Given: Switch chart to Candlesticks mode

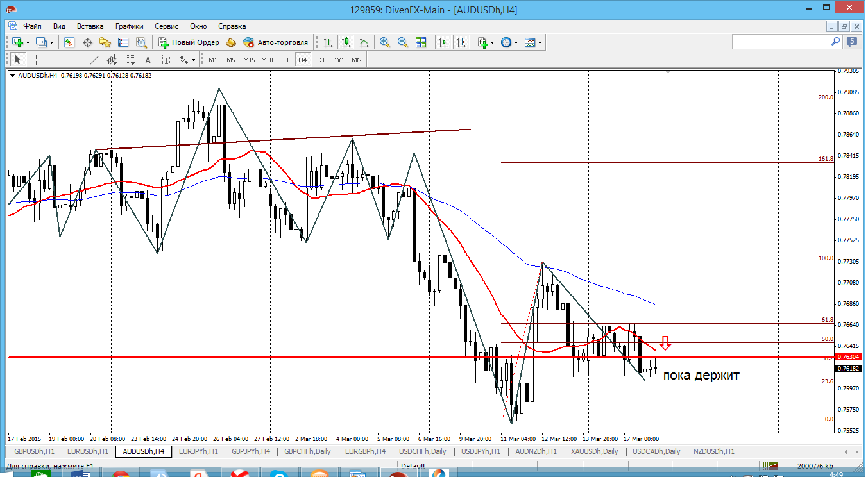Looking at the screenshot, I should [346, 42].
